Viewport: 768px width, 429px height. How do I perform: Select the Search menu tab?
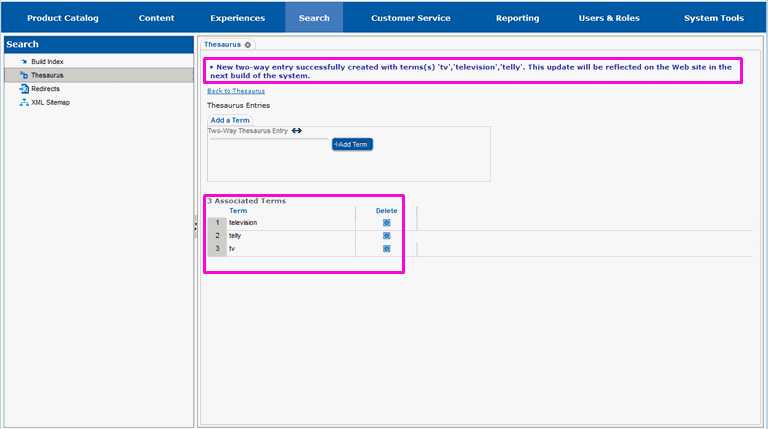(314, 18)
